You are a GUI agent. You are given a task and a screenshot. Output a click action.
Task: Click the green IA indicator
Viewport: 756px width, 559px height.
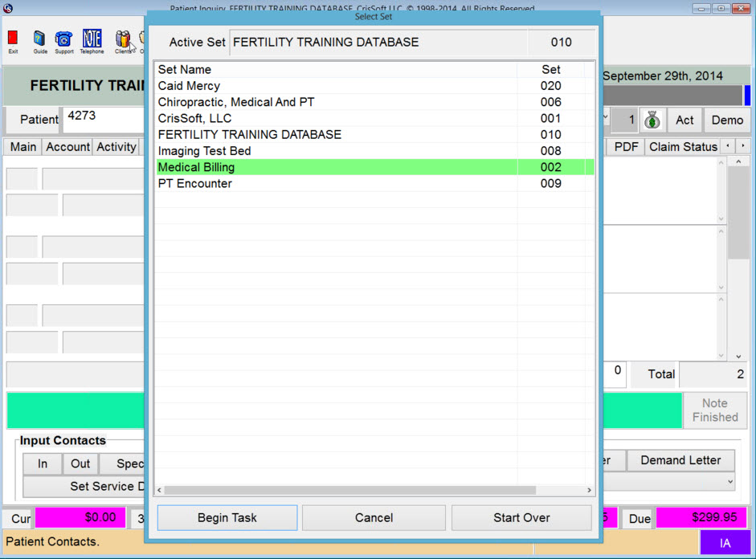tap(724, 544)
